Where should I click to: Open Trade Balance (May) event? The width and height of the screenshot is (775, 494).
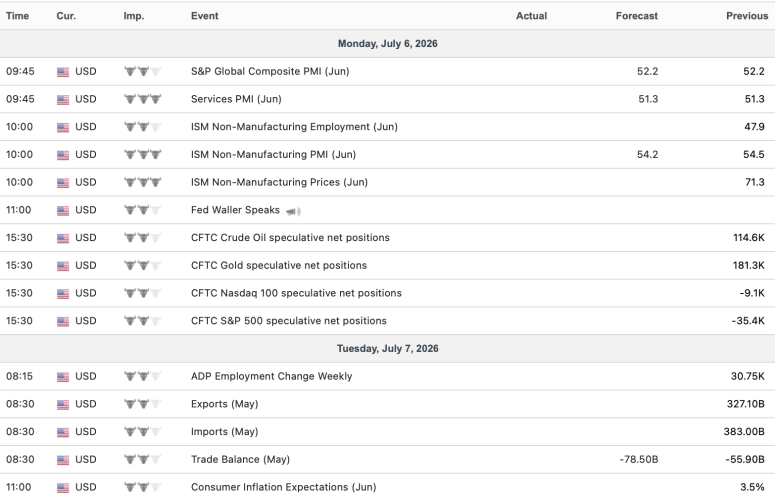click(x=240, y=459)
